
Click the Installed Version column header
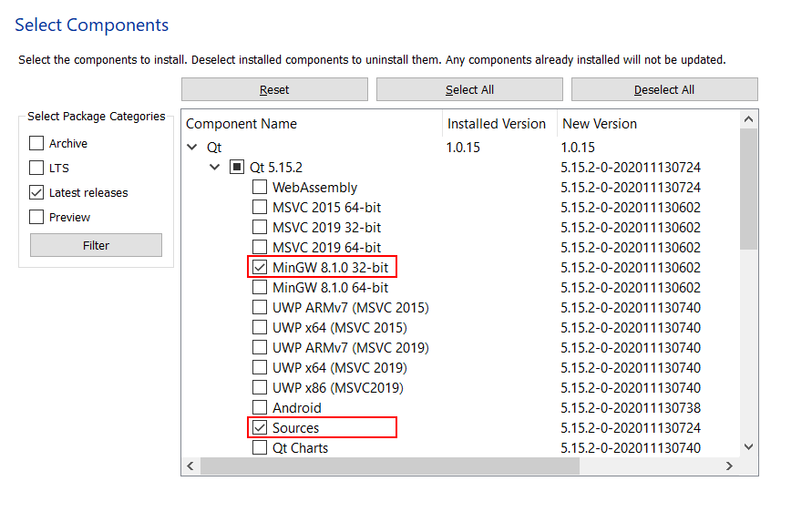(499, 124)
